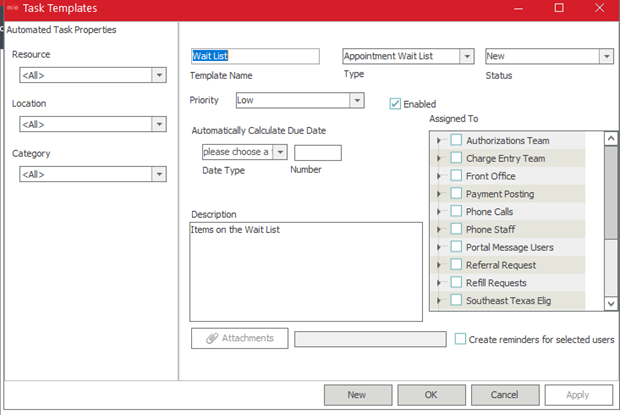Click into the Description text box
The height and width of the screenshot is (415, 620).
[x=305, y=271]
